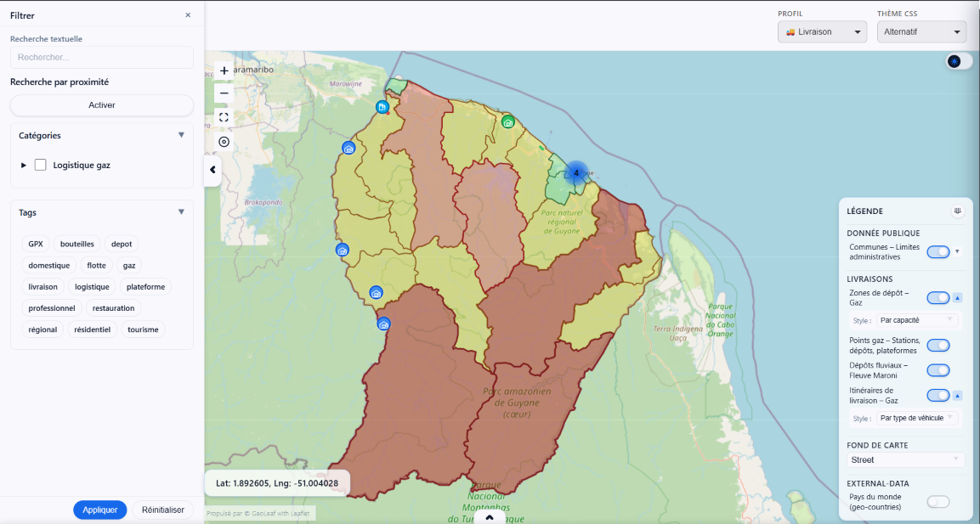
Task: Zoom out of the map
Action: coord(224,93)
